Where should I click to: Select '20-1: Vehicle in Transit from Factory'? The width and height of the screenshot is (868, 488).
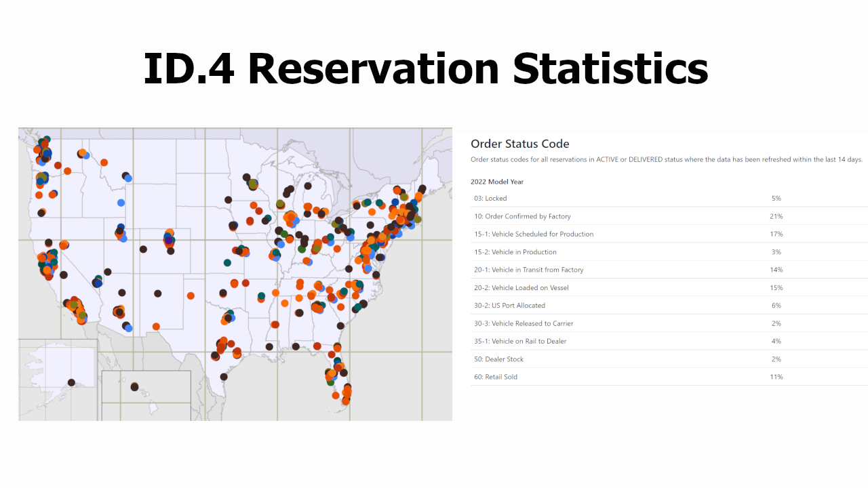pyautogui.click(x=529, y=270)
